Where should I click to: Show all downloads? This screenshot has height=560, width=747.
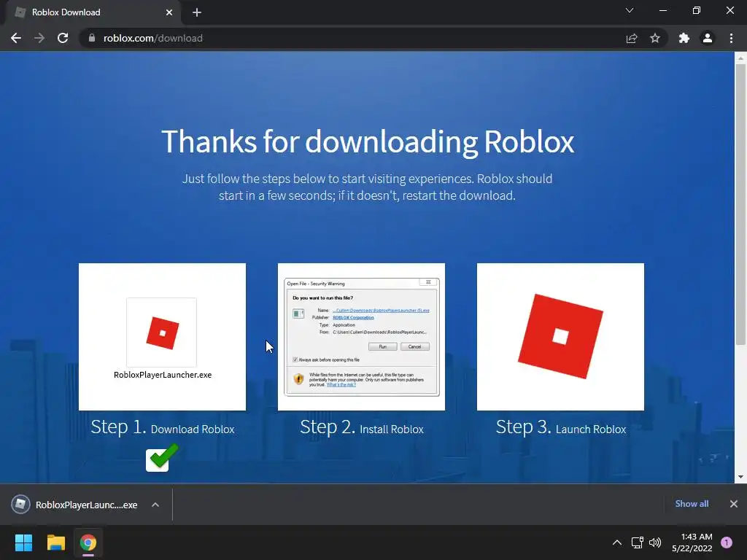click(x=692, y=504)
